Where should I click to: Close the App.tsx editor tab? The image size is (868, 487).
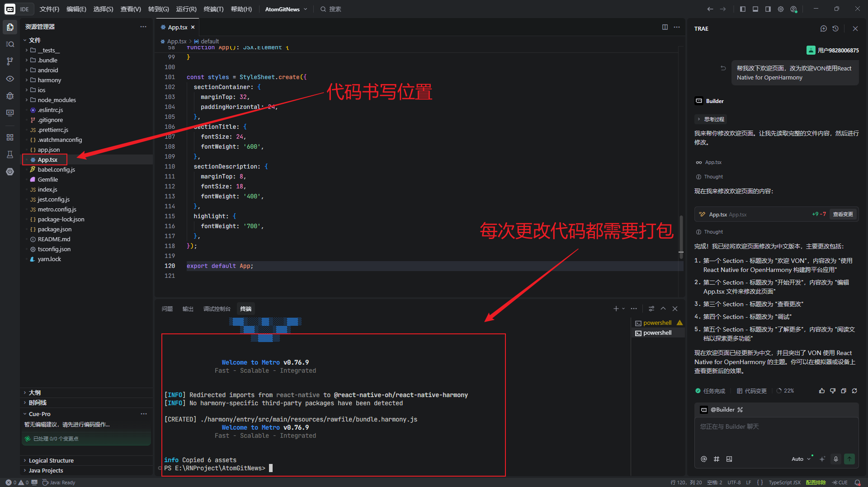(x=193, y=27)
